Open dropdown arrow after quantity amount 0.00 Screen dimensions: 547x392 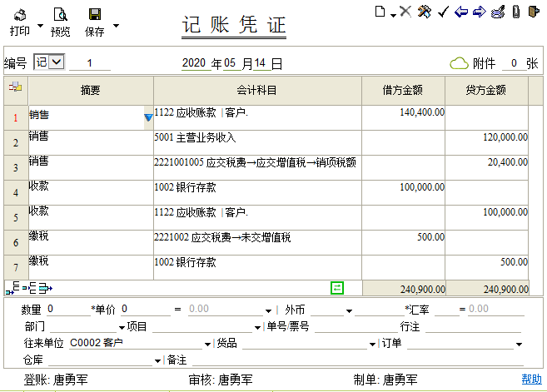click(x=268, y=310)
